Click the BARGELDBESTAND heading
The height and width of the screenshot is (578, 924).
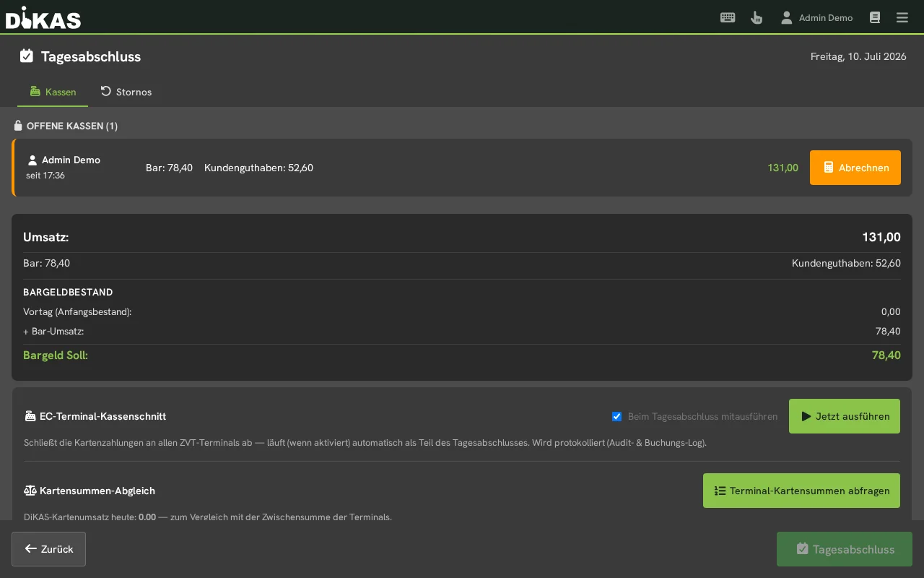(68, 293)
